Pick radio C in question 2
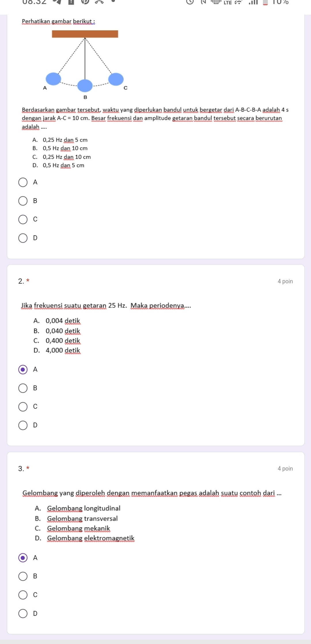This screenshot has height=644, width=311. click(x=23, y=407)
